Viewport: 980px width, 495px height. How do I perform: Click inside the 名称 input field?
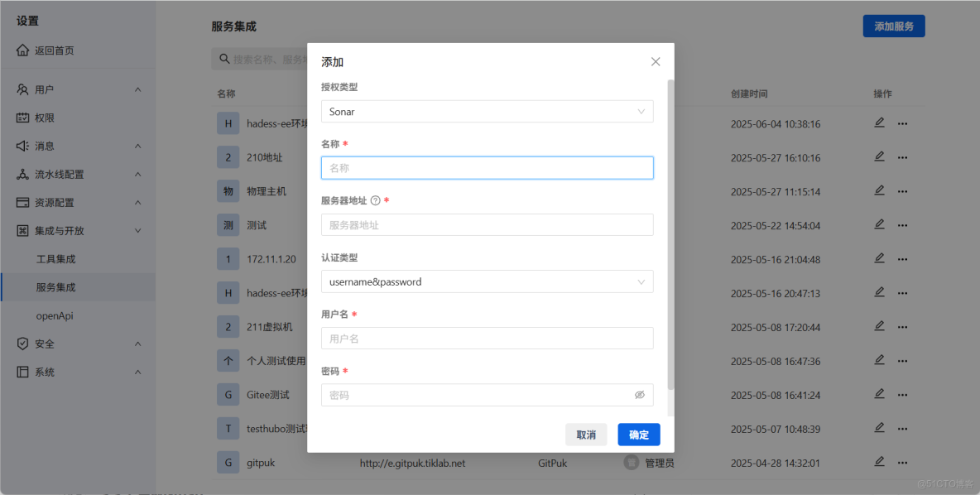click(x=487, y=167)
